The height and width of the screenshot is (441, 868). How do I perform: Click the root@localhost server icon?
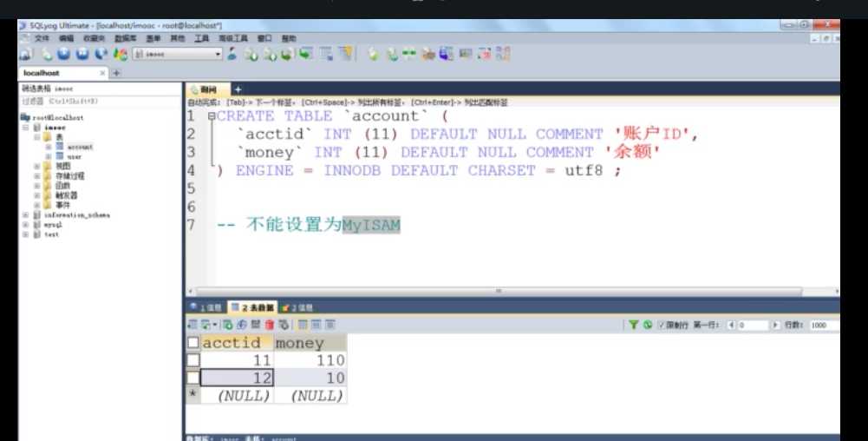click(x=26, y=117)
